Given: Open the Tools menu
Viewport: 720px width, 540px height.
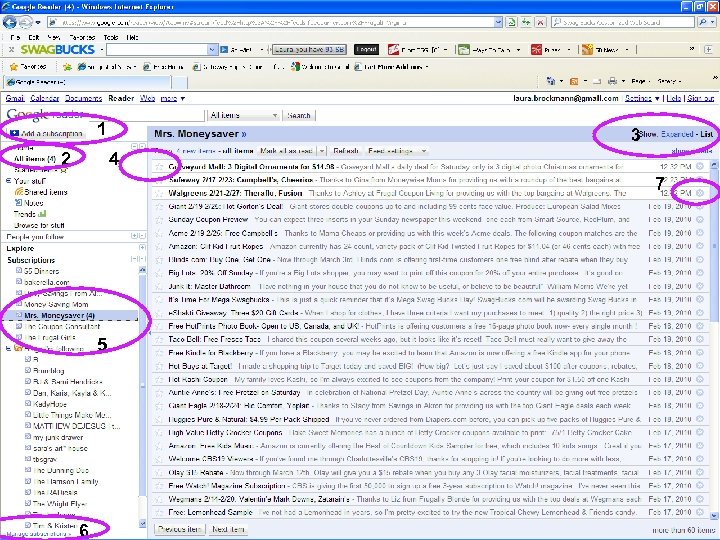Looking at the screenshot, I should tap(111, 37).
